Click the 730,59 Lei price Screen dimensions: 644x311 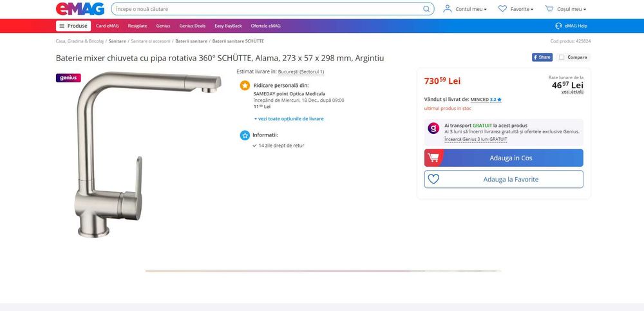click(442, 81)
